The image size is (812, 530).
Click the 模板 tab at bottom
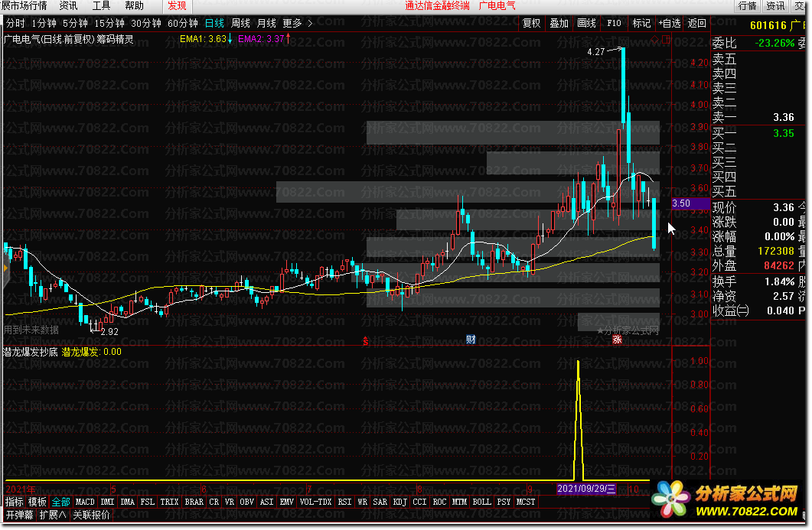pyautogui.click(x=38, y=502)
